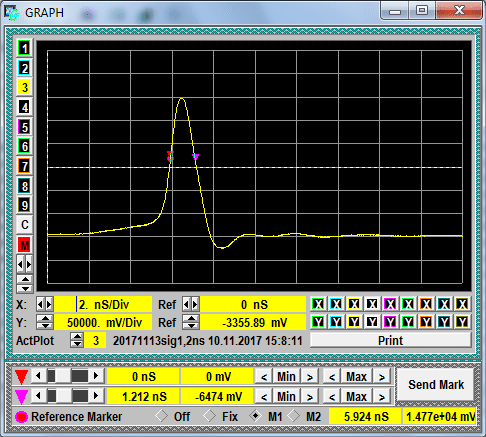The width and height of the screenshot is (486, 437).
Task: Select yellow plot channel 3 button
Action: (24, 88)
